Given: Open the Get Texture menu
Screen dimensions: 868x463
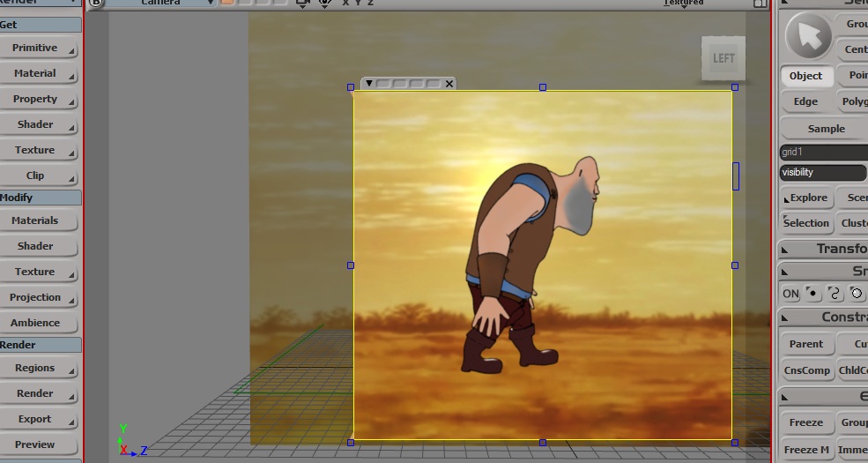Looking at the screenshot, I should [x=39, y=150].
